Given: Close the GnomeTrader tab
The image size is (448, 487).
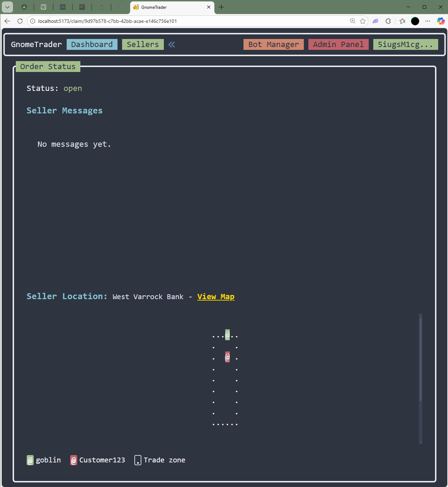Looking at the screenshot, I should click(209, 7).
